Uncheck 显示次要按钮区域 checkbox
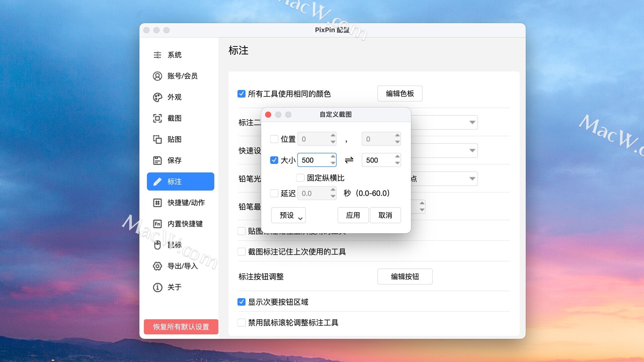Screen dimensions: 644x362 (x=241, y=302)
